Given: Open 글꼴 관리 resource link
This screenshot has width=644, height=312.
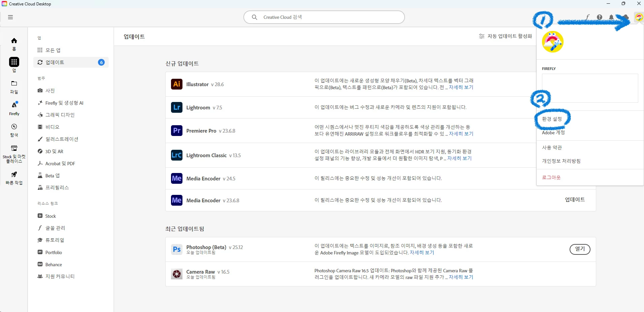Looking at the screenshot, I should (71, 228).
